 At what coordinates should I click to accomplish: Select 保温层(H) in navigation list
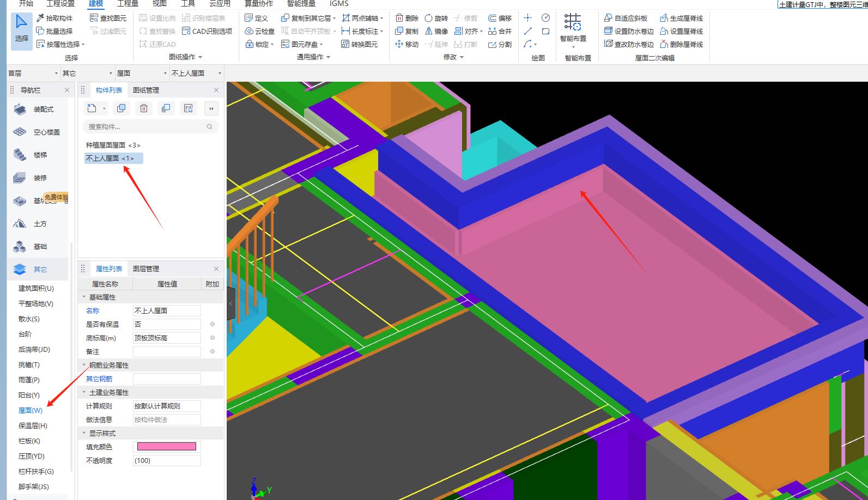pyautogui.click(x=33, y=426)
